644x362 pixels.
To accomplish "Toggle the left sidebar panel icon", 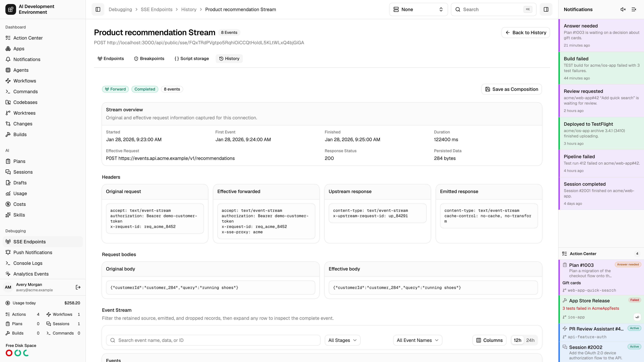I will click(98, 10).
